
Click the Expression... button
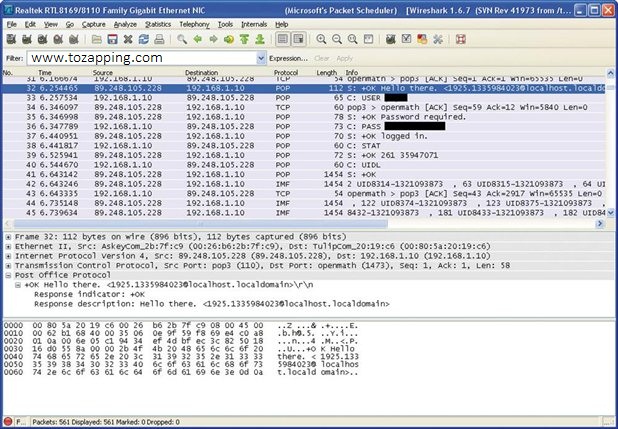click(x=289, y=58)
